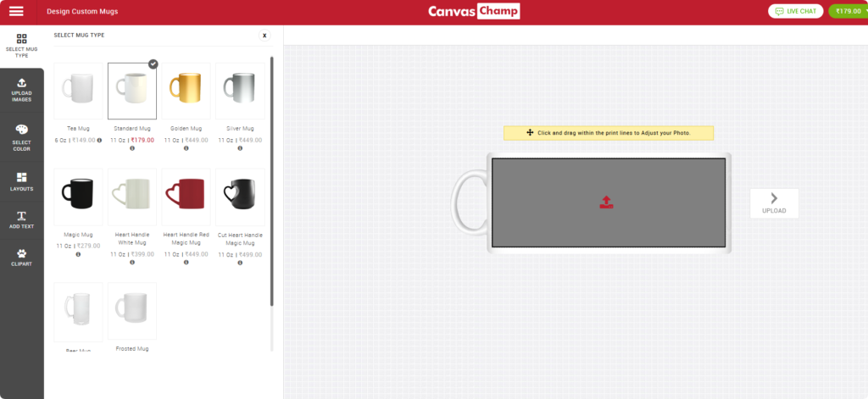Select the Tea Mug type
This screenshot has height=399, width=868.
click(x=78, y=90)
